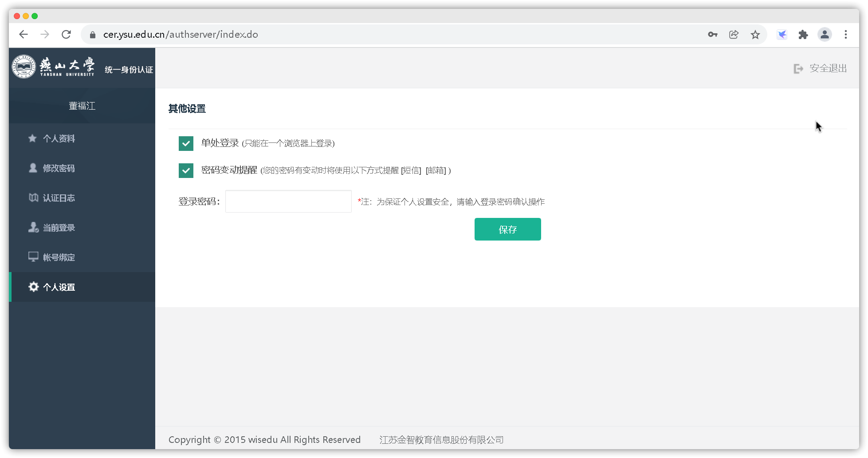
Task: Click the browser profile avatar icon
Action: tap(825, 34)
